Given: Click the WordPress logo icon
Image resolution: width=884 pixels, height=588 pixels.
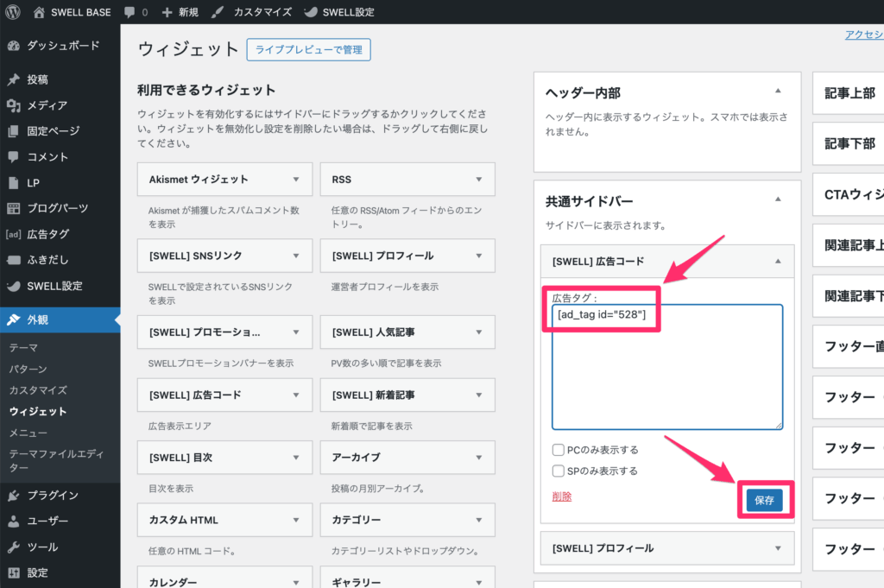Looking at the screenshot, I should click(x=14, y=13).
